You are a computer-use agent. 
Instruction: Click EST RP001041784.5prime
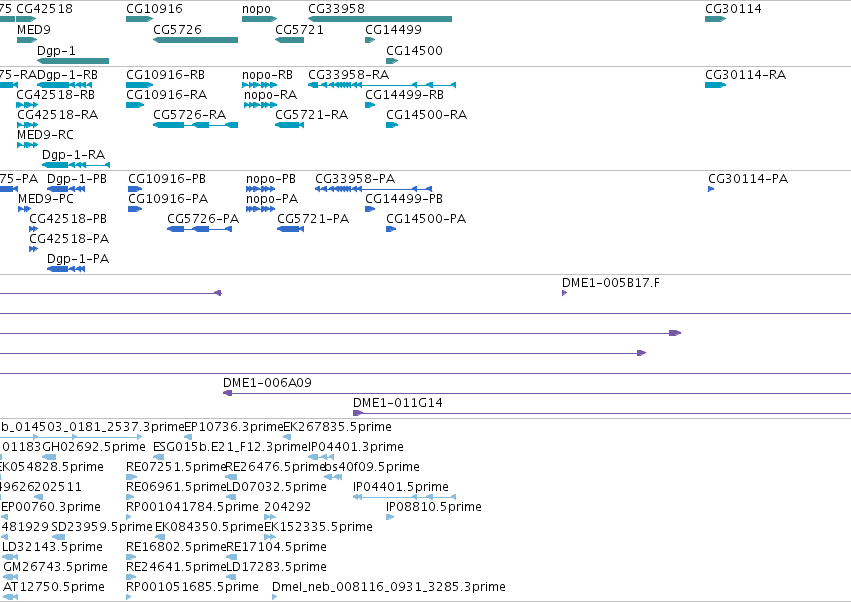coord(129,517)
